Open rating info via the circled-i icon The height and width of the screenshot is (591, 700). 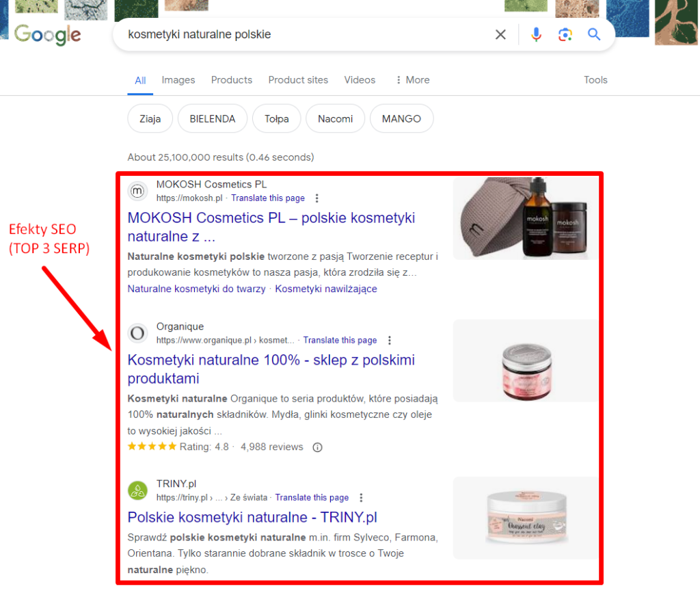(x=317, y=447)
